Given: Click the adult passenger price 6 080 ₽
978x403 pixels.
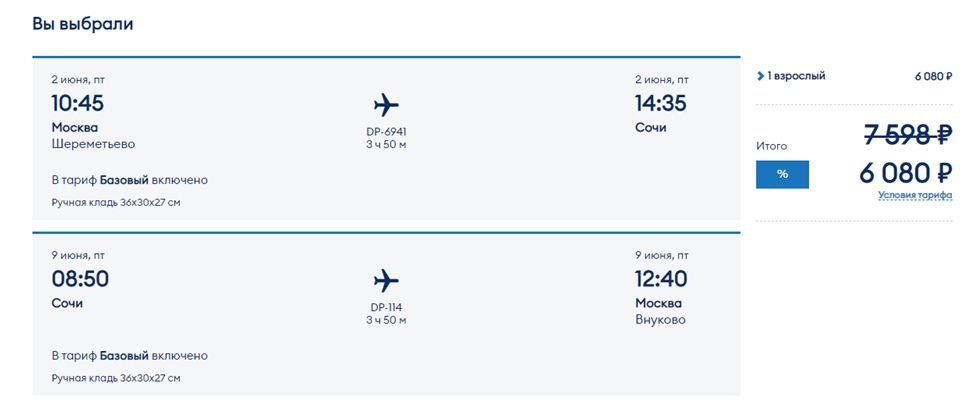Looking at the screenshot, I should [932, 76].
